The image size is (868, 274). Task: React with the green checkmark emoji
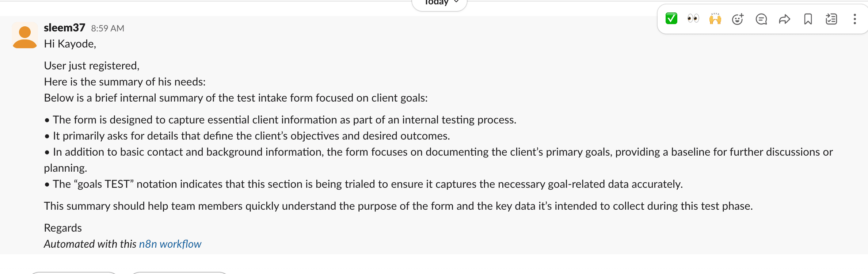(671, 19)
